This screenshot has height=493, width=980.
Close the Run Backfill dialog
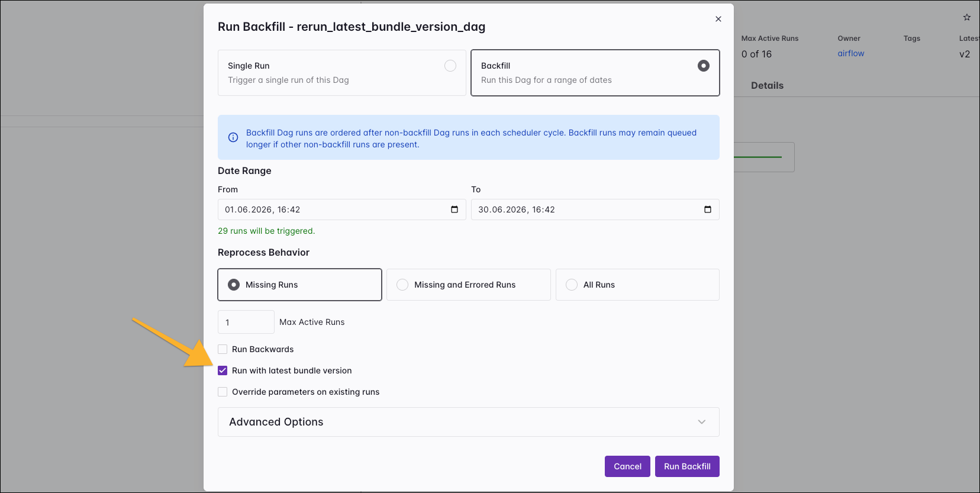(718, 19)
